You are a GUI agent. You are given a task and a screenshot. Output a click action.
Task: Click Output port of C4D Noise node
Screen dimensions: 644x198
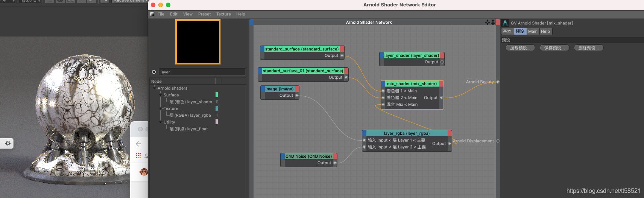(335, 163)
